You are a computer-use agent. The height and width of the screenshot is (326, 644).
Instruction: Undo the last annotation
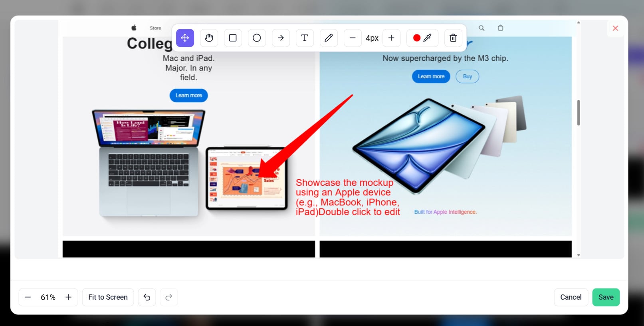147,297
